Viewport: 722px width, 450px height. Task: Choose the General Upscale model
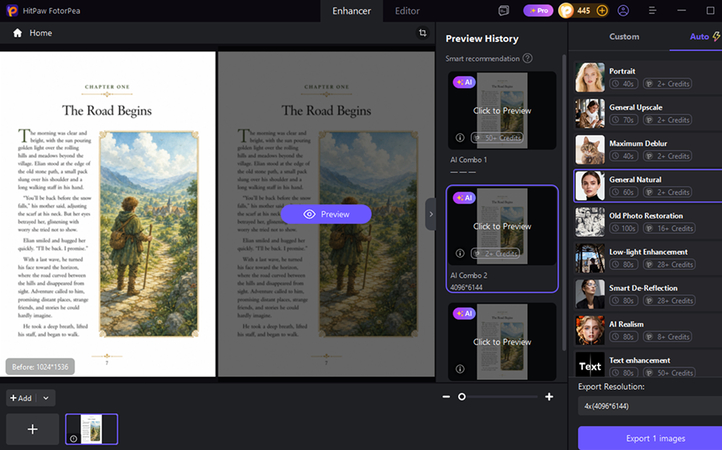648,113
